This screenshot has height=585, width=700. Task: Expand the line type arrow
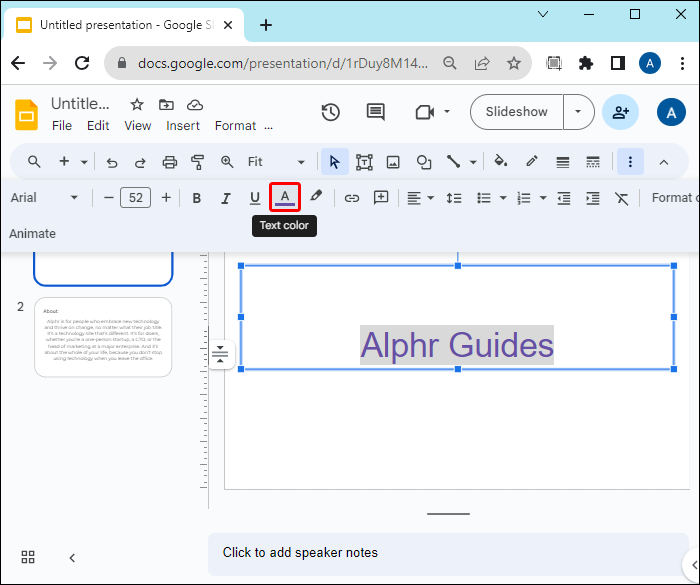pyautogui.click(x=473, y=162)
